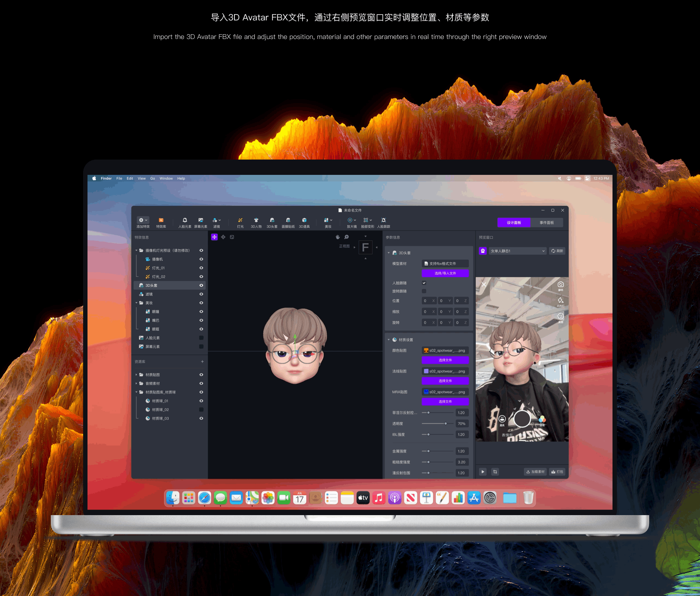Hide the 摄像机 layer
The image size is (700, 596).
[x=201, y=259]
